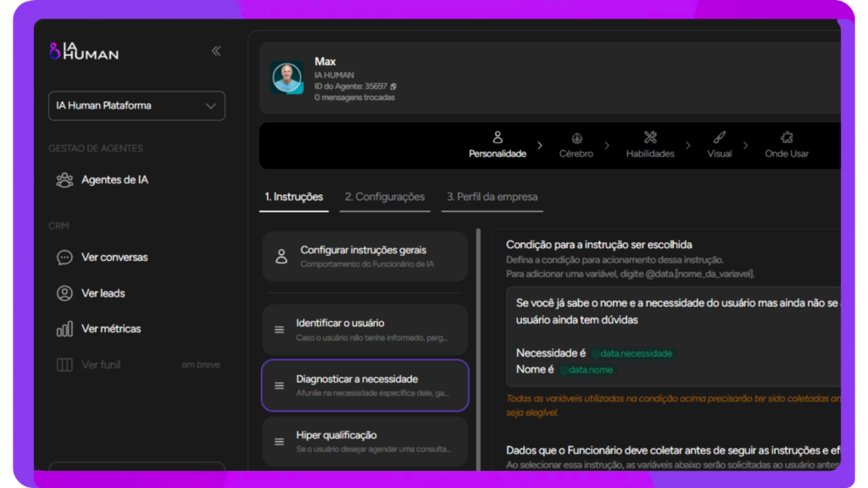Image resolution: width=868 pixels, height=488 pixels.
Task: Select the 1. Instruções tab
Action: click(x=294, y=197)
